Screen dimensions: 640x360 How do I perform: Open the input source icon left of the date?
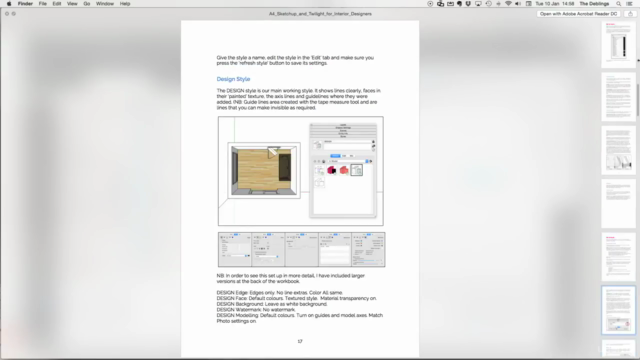click(529, 4)
